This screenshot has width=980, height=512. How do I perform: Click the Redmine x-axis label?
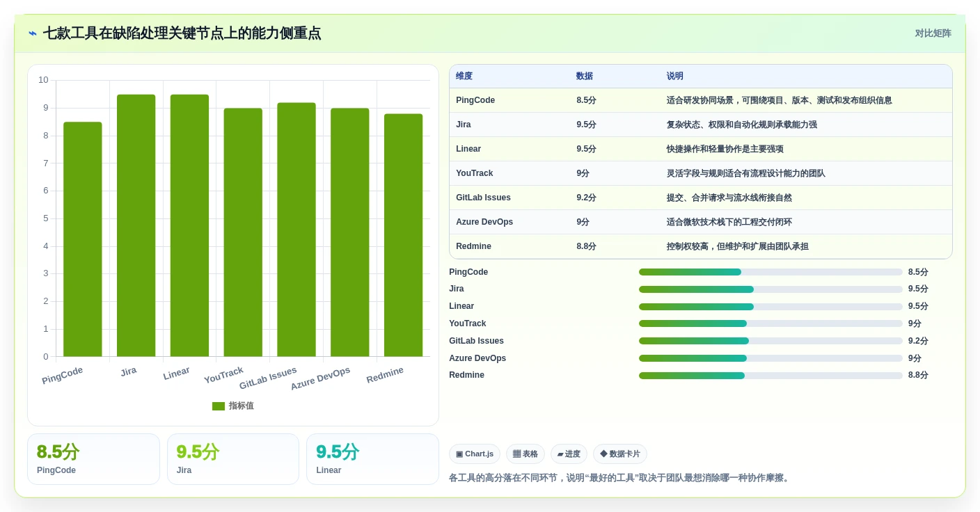click(385, 375)
